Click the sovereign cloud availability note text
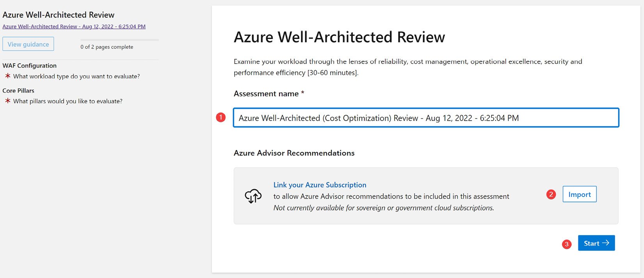644x278 pixels. [384, 208]
